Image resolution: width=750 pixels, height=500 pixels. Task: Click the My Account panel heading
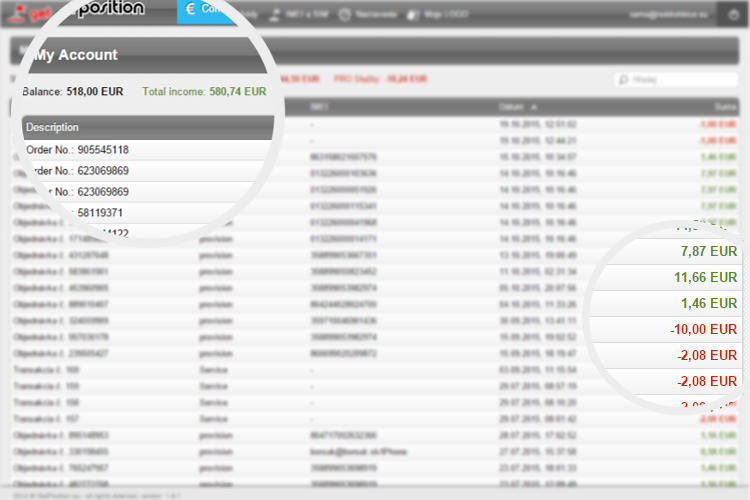(x=76, y=55)
